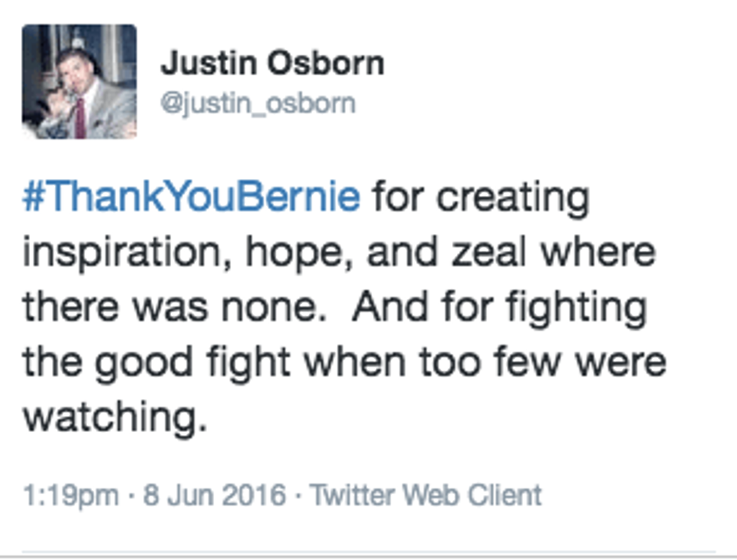Click the word "when" in the tweet
The image size is (737, 560).
coord(355,362)
